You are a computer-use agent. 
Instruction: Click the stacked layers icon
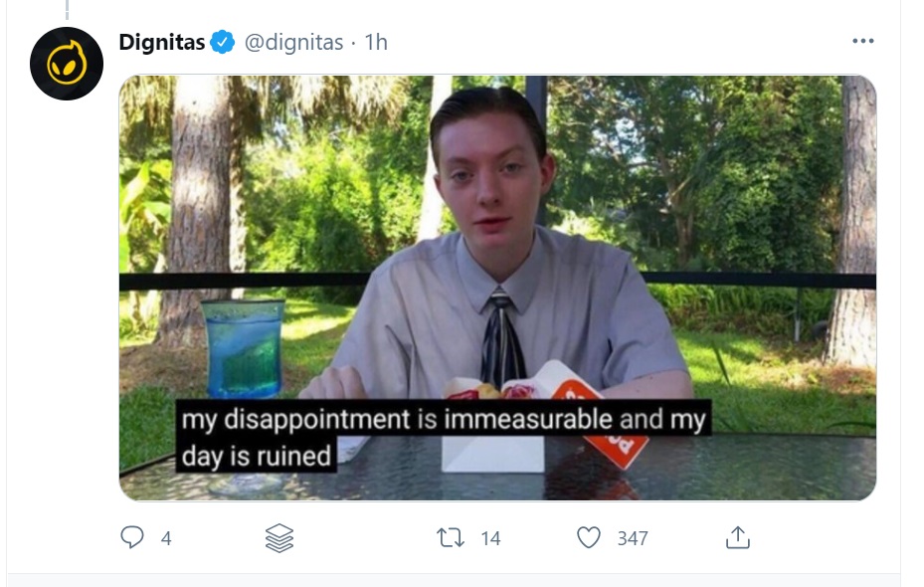point(279,538)
